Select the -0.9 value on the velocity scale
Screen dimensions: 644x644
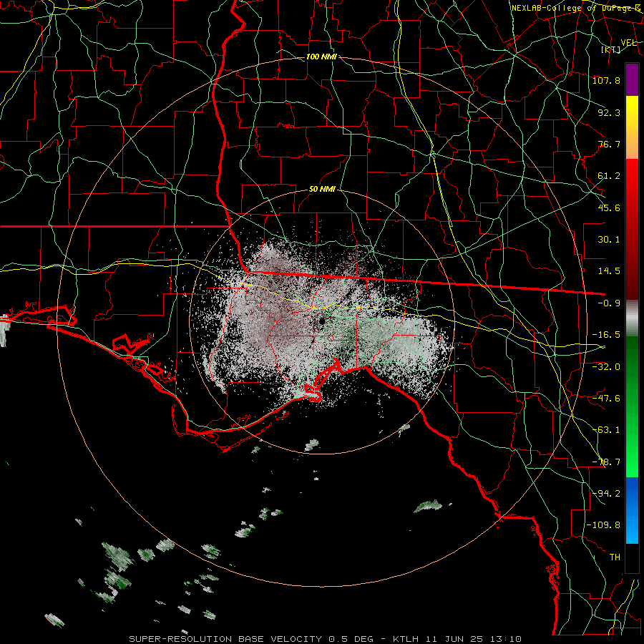pos(609,303)
